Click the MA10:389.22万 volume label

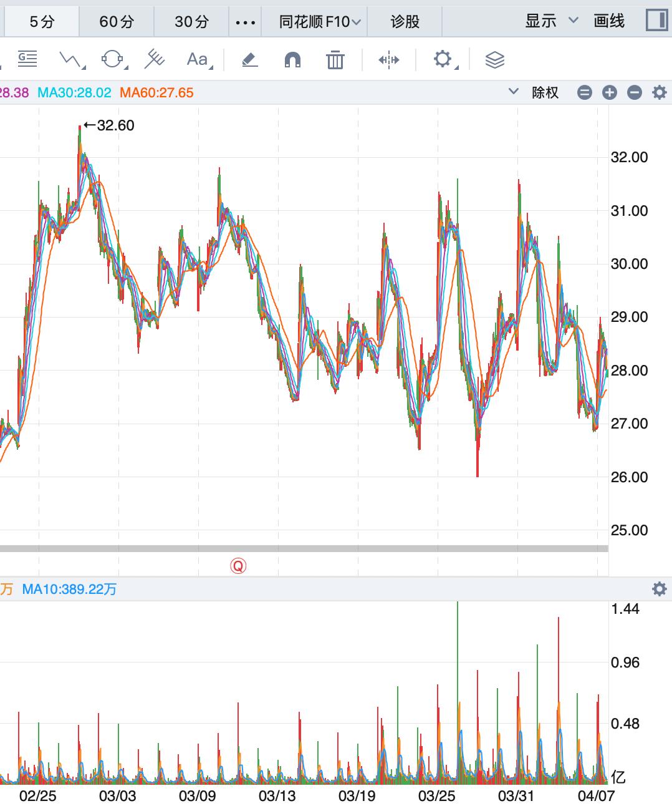[x=69, y=589]
